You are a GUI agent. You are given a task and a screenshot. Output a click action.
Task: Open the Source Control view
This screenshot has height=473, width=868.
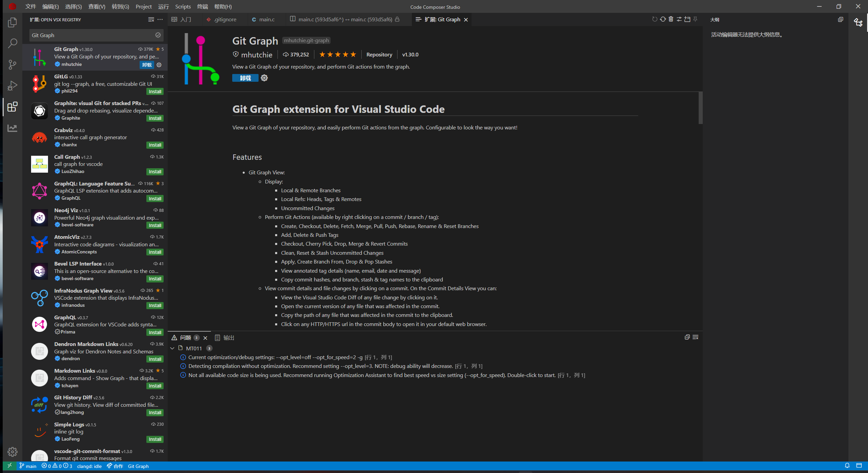13,65
